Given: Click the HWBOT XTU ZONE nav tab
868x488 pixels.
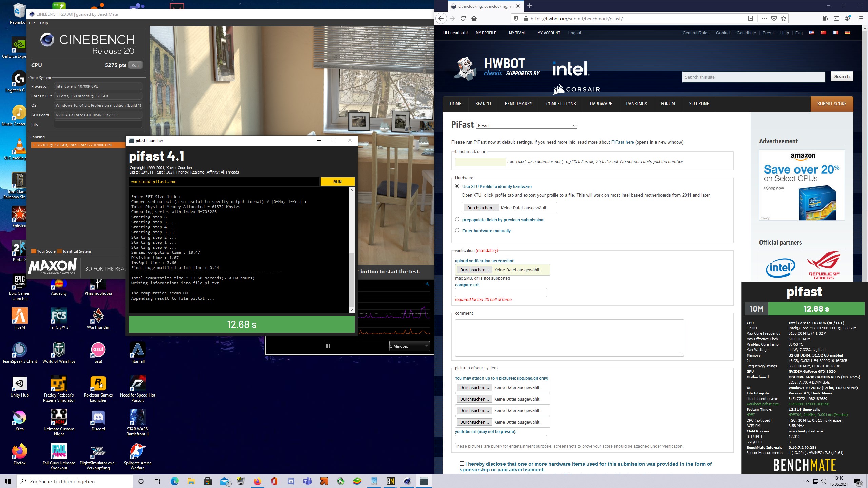Looking at the screenshot, I should tap(699, 104).
